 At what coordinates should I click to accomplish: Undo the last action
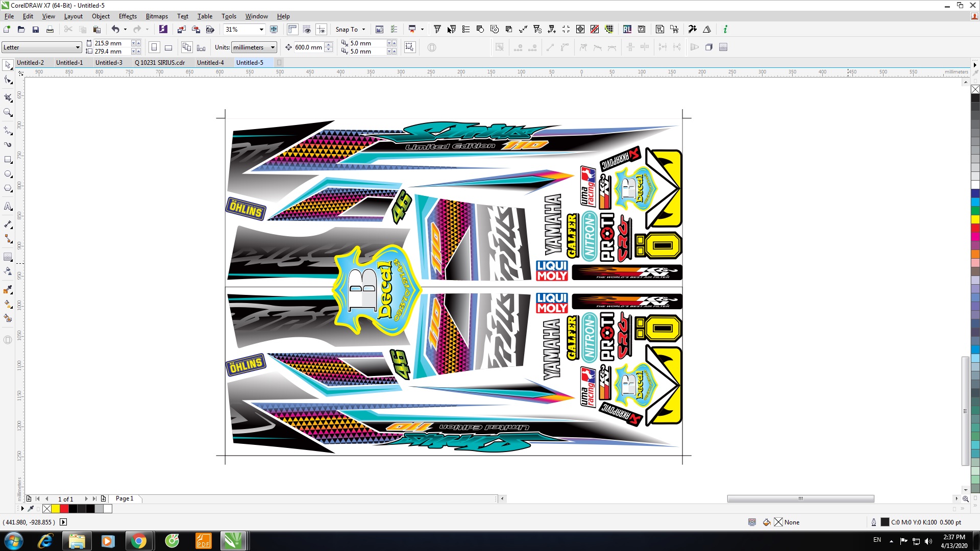pyautogui.click(x=115, y=29)
